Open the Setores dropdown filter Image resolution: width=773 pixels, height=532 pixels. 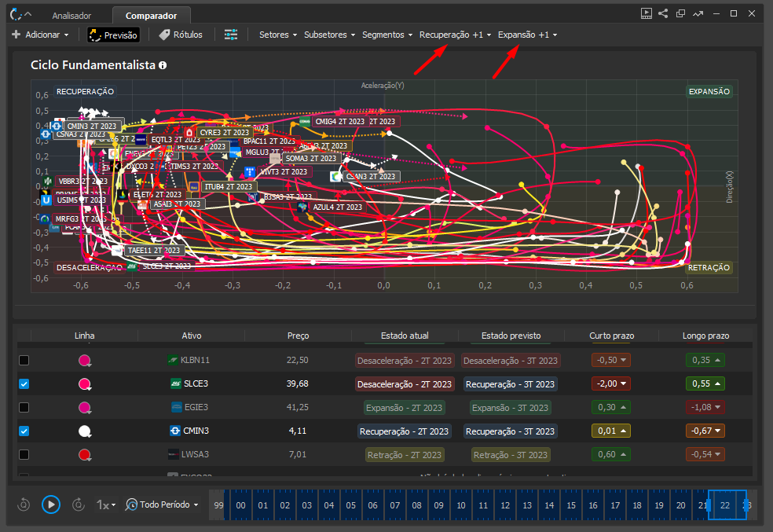coord(278,35)
